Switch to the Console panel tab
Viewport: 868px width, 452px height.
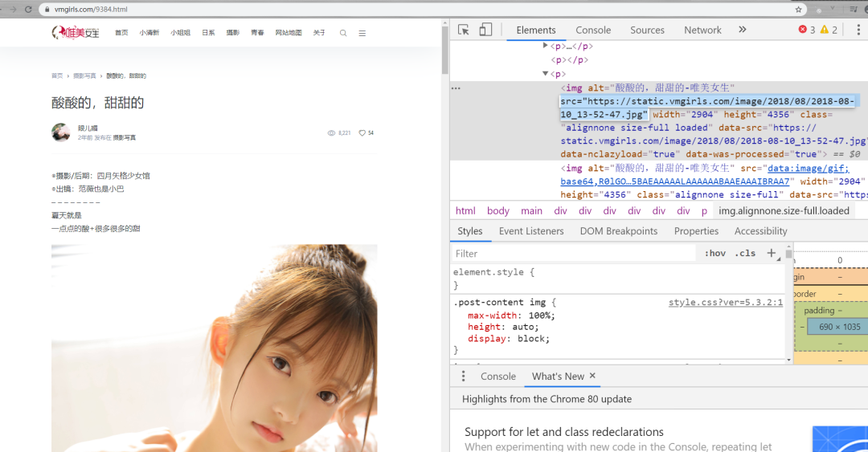(x=593, y=31)
